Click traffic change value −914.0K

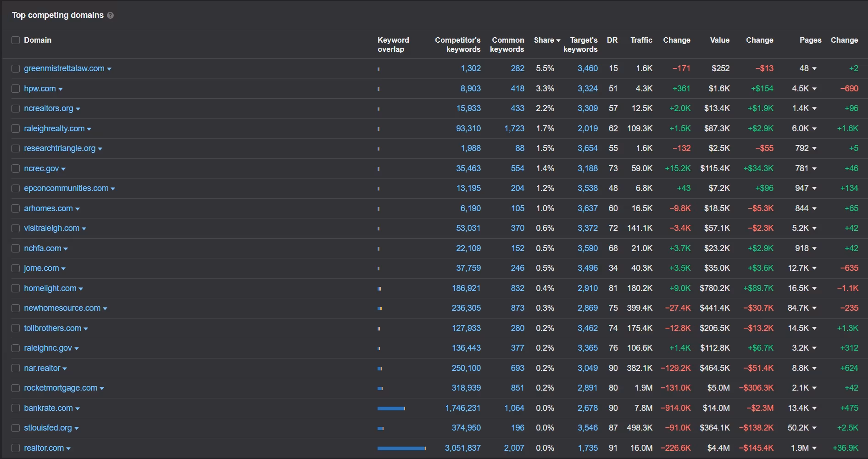point(675,408)
